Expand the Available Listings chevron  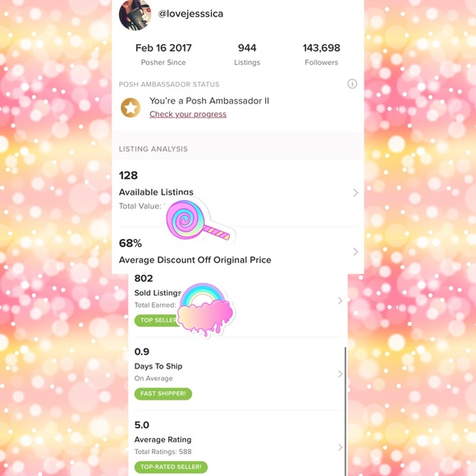coord(355,193)
